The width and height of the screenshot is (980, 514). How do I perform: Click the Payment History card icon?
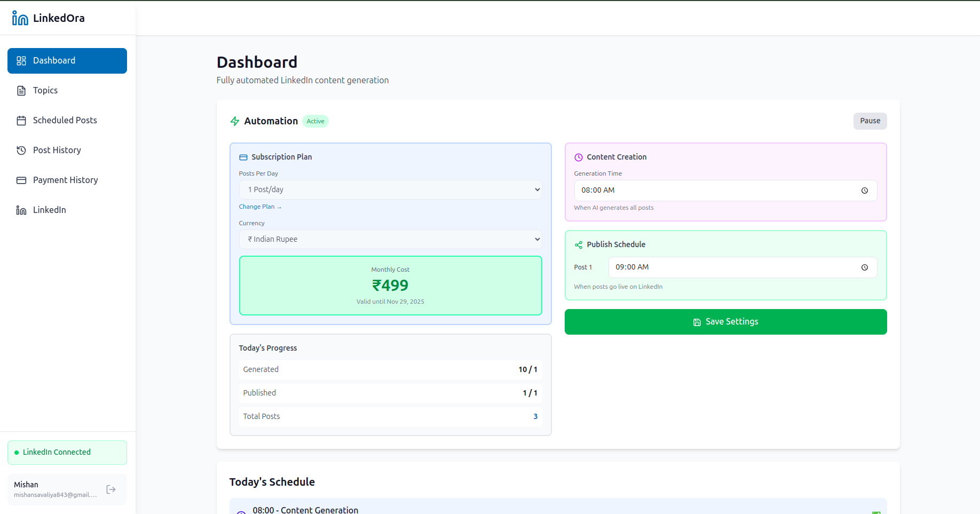(x=20, y=180)
